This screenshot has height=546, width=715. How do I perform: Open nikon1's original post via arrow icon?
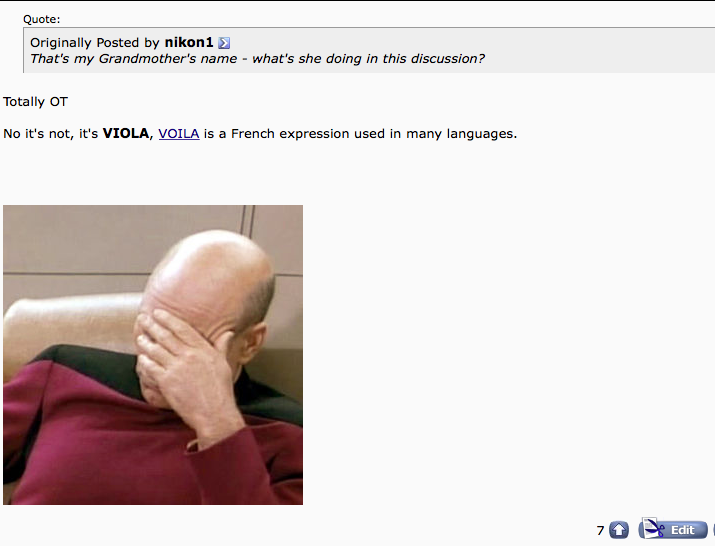(x=224, y=43)
